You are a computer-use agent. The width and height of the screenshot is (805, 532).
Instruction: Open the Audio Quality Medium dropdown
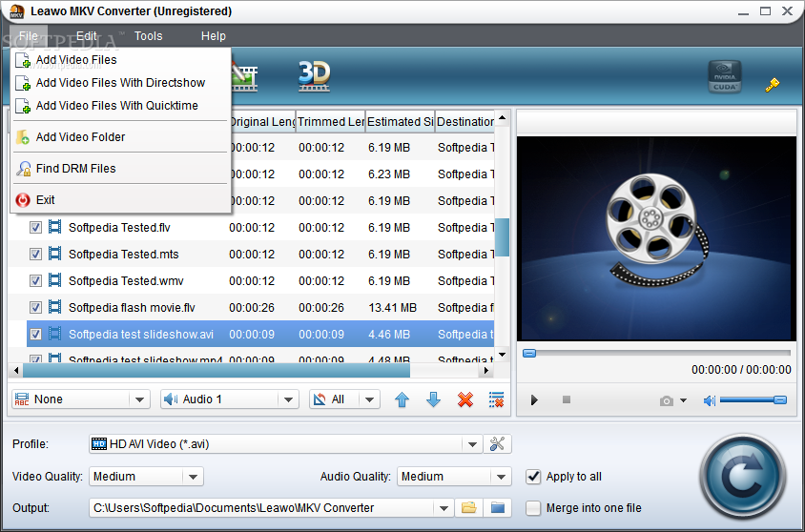pos(501,477)
